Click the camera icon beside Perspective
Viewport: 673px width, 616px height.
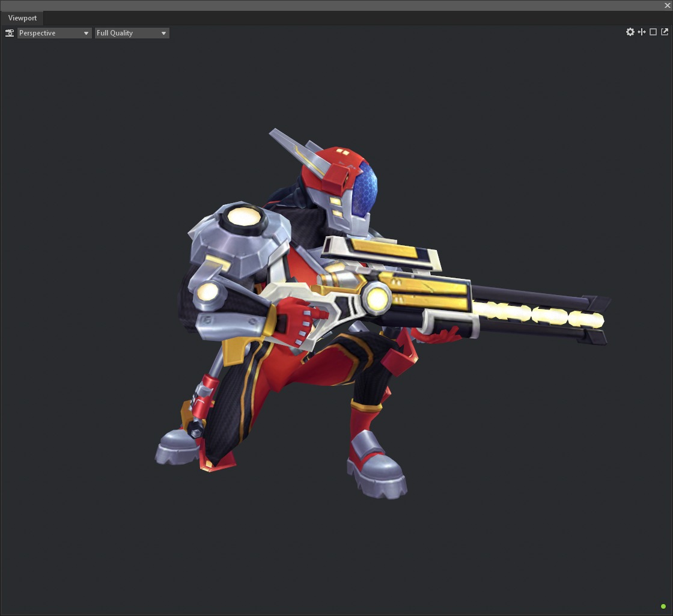(x=10, y=33)
